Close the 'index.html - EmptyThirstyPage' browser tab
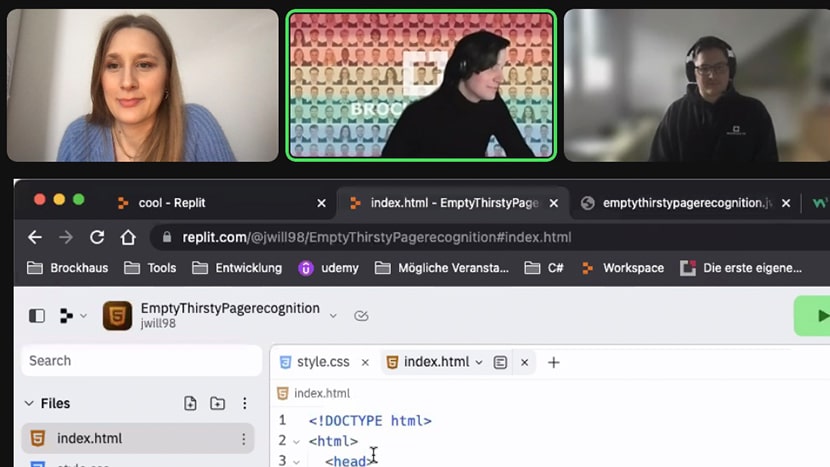The width and height of the screenshot is (830, 467). point(554,203)
